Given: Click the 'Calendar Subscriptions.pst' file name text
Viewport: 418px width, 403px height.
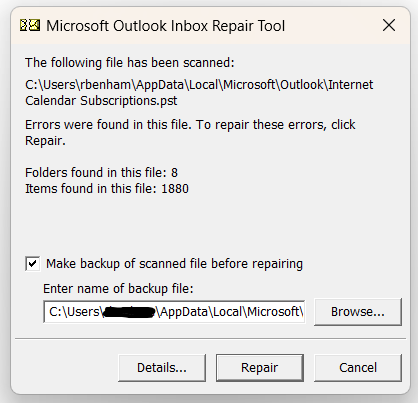Looking at the screenshot, I should 101,101.
